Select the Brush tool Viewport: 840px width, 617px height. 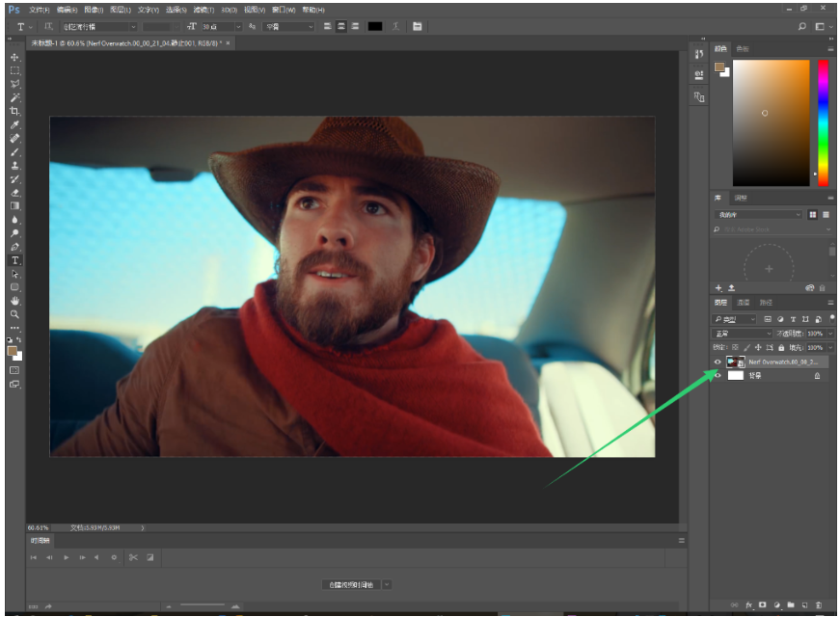pos(14,151)
